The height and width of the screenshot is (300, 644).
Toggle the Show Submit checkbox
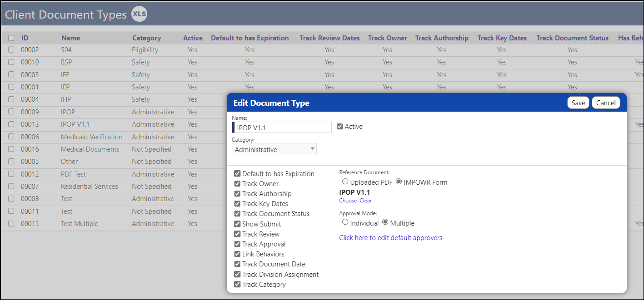pos(237,224)
